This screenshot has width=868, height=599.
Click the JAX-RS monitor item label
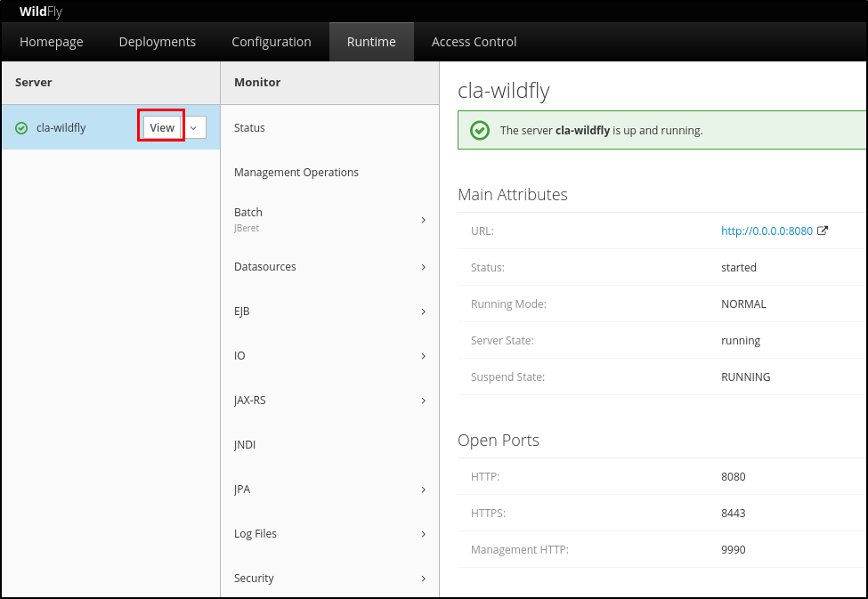tap(249, 400)
